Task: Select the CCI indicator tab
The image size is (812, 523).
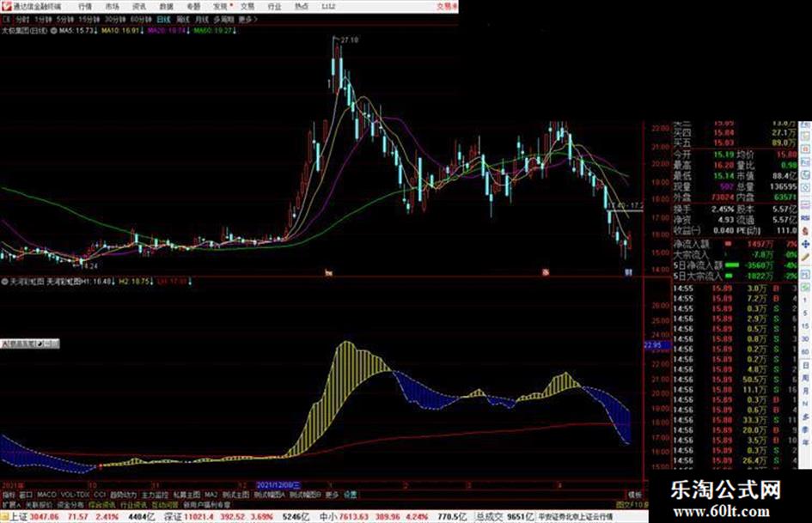Action: click(x=100, y=495)
